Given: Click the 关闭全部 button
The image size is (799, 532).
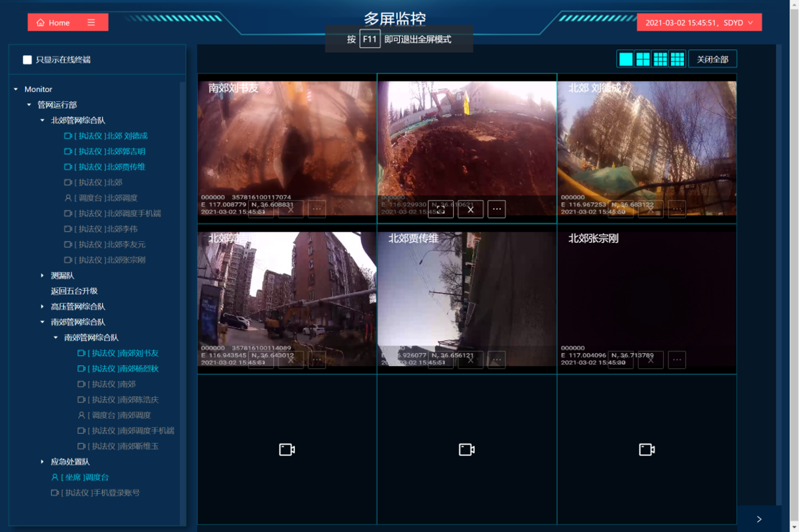Looking at the screenshot, I should pos(712,59).
